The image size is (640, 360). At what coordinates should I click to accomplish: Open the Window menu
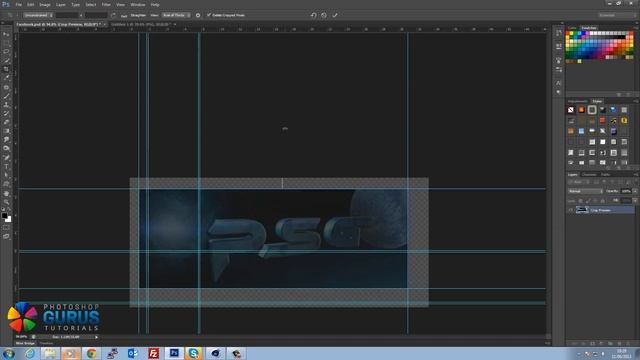pyautogui.click(x=138, y=4)
